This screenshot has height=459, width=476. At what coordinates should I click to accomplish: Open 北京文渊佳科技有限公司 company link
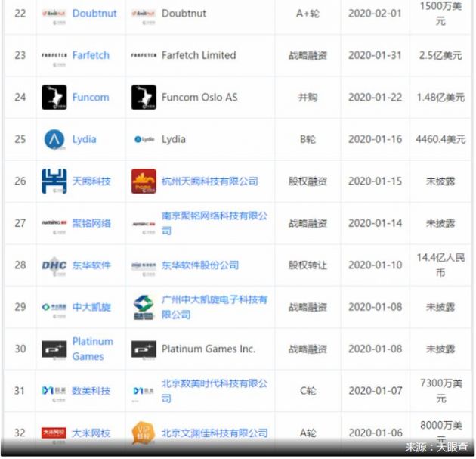tap(215, 433)
